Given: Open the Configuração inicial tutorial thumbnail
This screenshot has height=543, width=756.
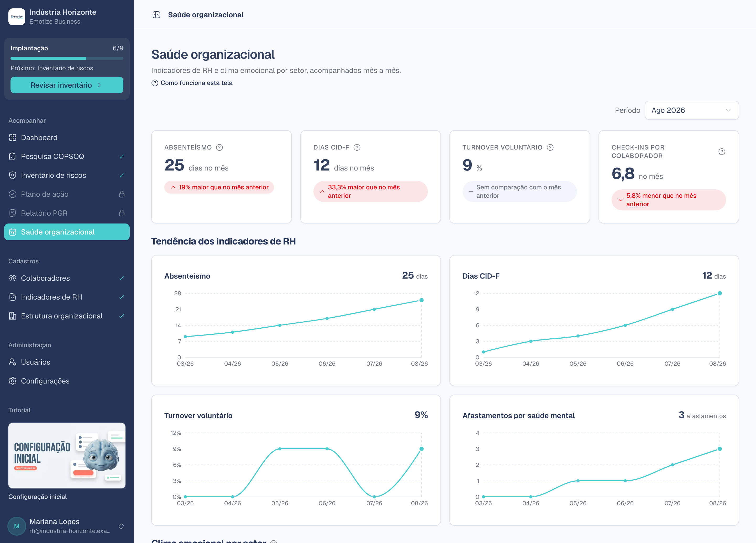Looking at the screenshot, I should [x=67, y=455].
